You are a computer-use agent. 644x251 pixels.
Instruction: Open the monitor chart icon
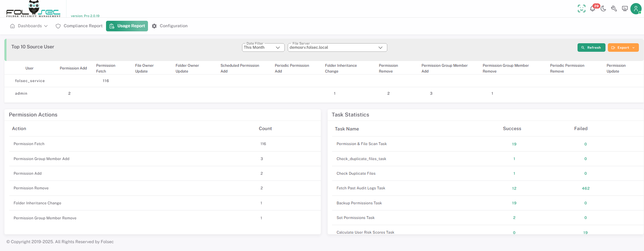click(625, 9)
